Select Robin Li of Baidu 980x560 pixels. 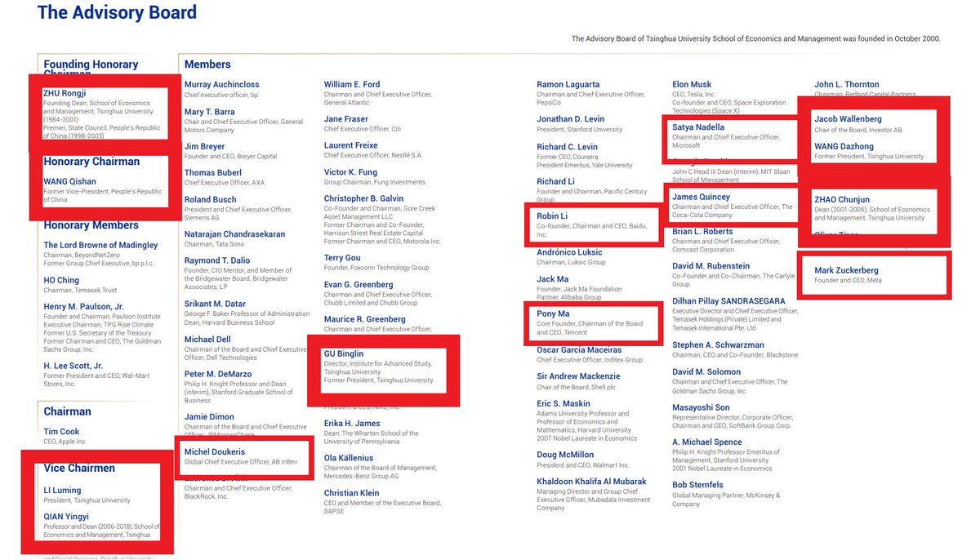552,216
